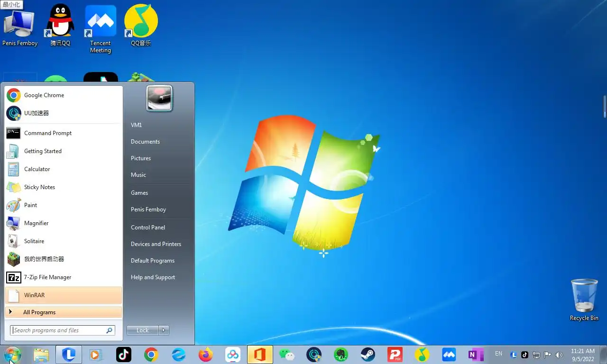Viewport: 607px width, 364px height.
Task: Open WeChat from the taskbar
Action: [286, 355]
